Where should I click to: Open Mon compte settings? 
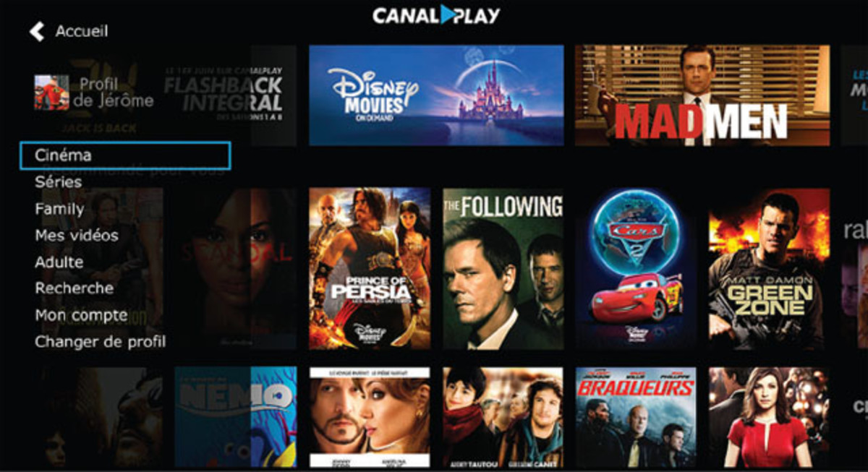tap(81, 315)
